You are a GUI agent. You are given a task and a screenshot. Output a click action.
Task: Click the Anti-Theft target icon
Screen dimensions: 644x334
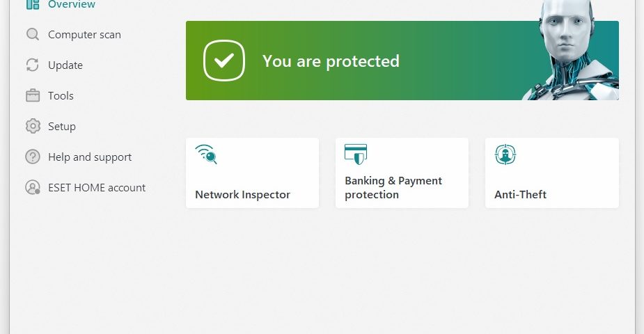[505, 154]
